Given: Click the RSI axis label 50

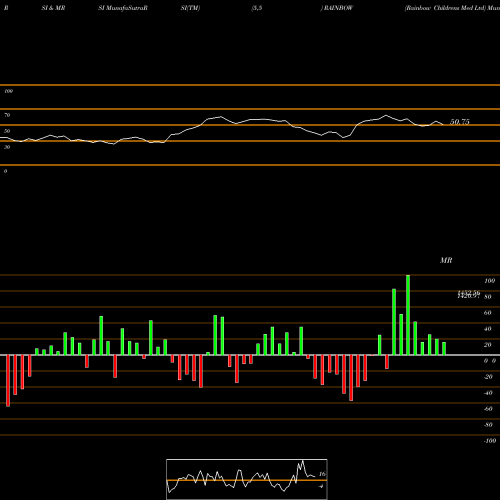Looking at the screenshot, I should tap(7, 131).
